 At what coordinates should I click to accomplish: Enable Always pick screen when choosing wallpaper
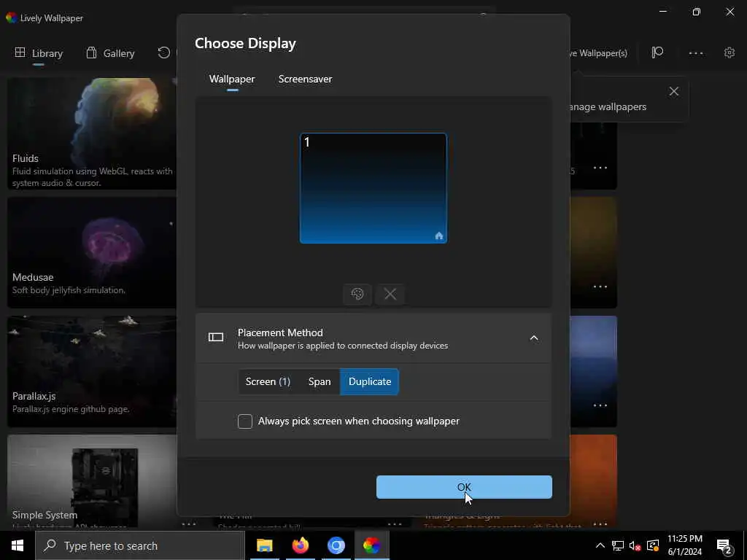click(x=245, y=421)
